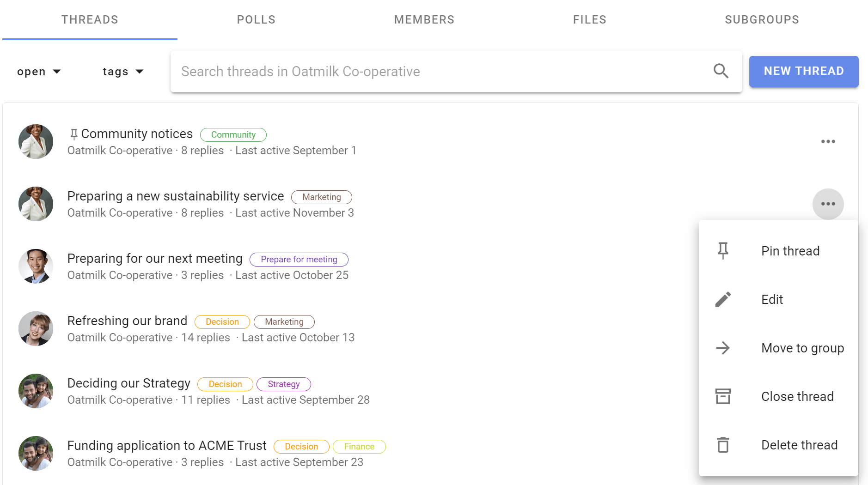Click the search magnifier icon

(721, 71)
